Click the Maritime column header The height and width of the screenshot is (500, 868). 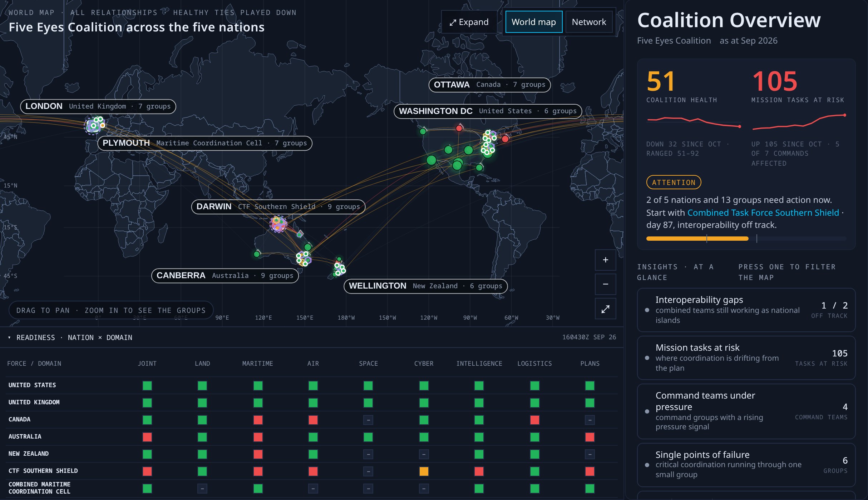pos(257,364)
